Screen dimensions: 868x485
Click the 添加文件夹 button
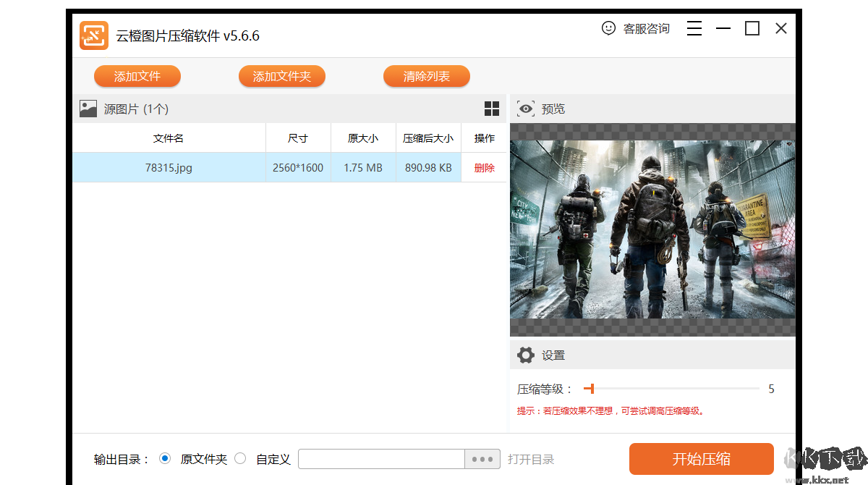tap(282, 76)
